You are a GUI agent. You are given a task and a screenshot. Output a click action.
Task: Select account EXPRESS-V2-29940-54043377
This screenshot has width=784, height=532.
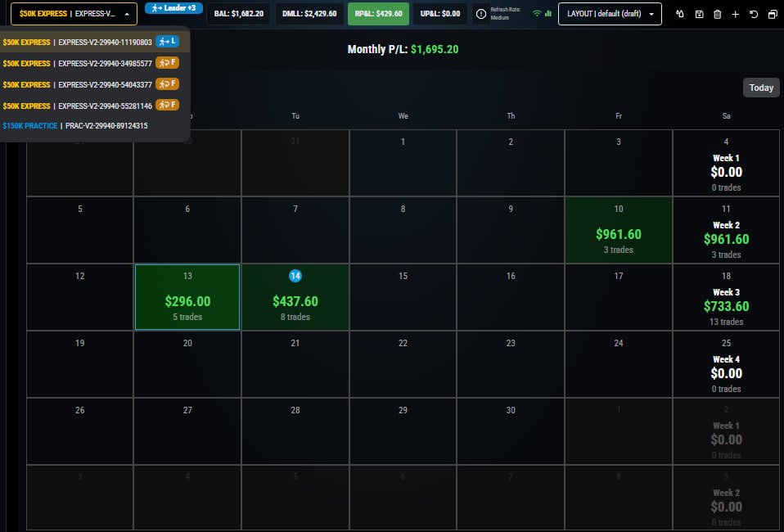coord(94,84)
